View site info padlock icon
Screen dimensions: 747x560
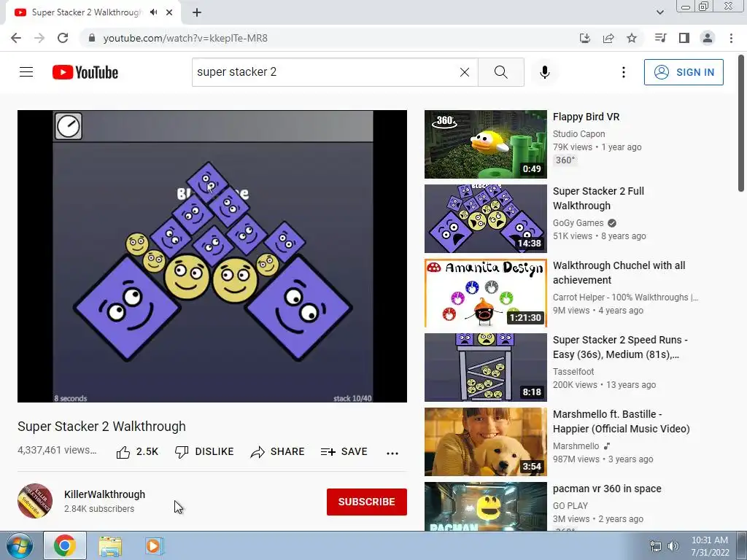point(92,38)
